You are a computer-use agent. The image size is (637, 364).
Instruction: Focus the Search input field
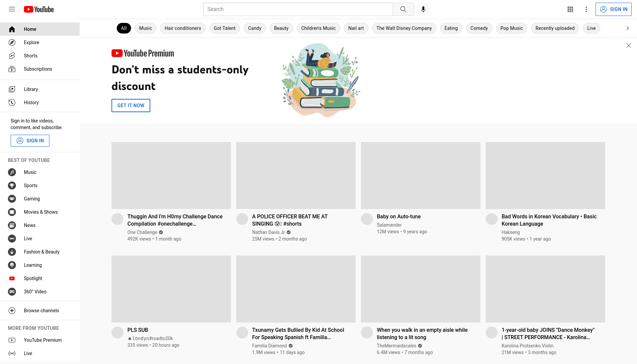coord(298,9)
